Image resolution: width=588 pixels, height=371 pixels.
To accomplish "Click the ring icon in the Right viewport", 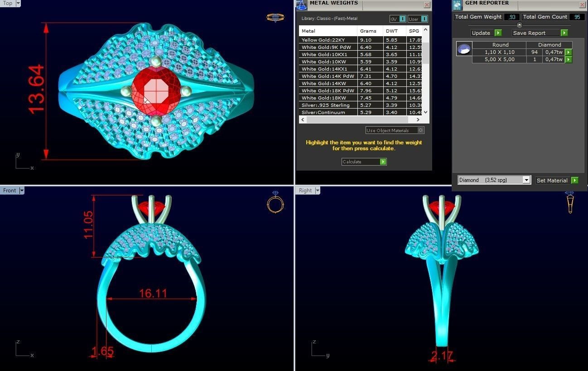I will pyautogui.click(x=570, y=202).
